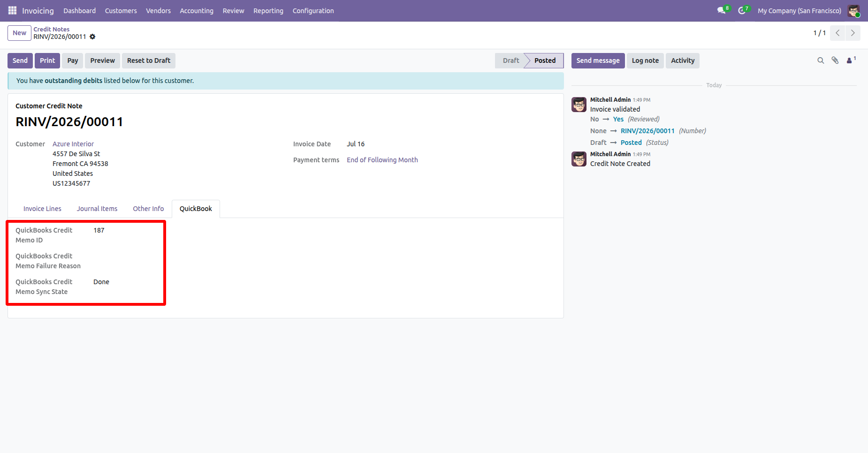
Task: Click the Invoicing app title
Action: pos(38,10)
